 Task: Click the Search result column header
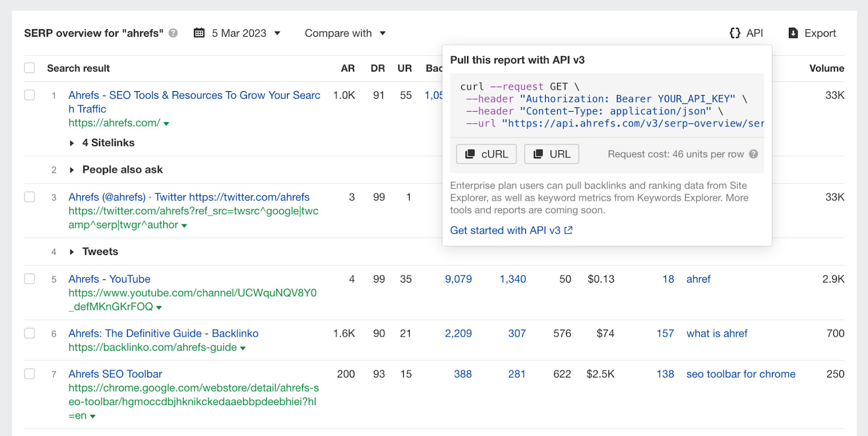[x=79, y=68]
